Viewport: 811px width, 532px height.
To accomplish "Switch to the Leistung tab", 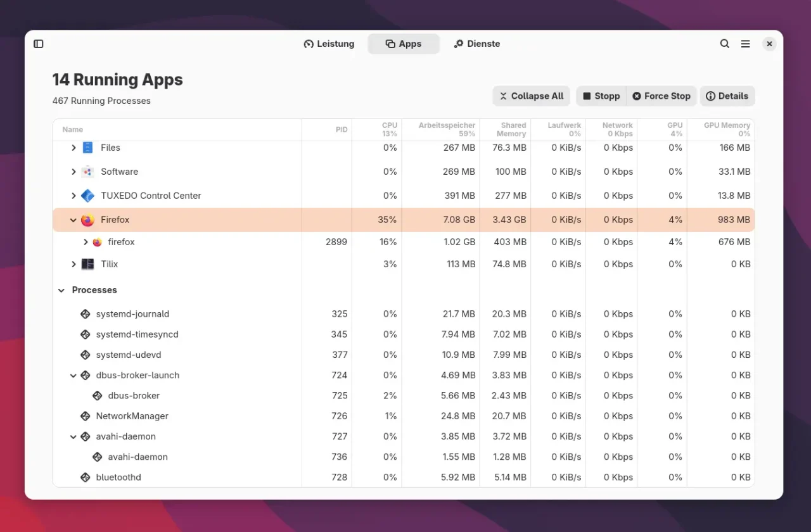I will pyautogui.click(x=329, y=44).
